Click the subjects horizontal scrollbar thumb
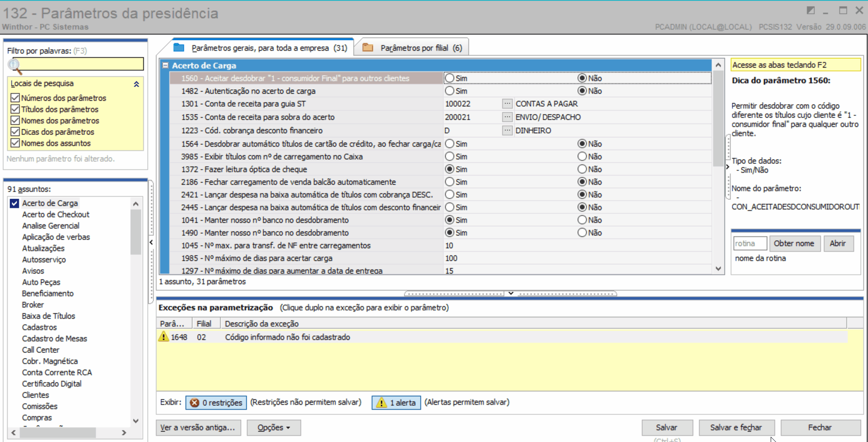The width and height of the screenshot is (868, 442). click(57, 432)
